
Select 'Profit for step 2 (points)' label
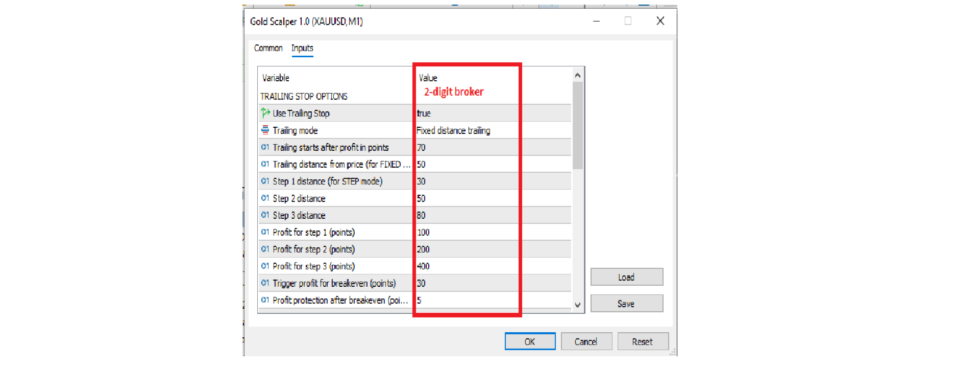tap(314, 249)
